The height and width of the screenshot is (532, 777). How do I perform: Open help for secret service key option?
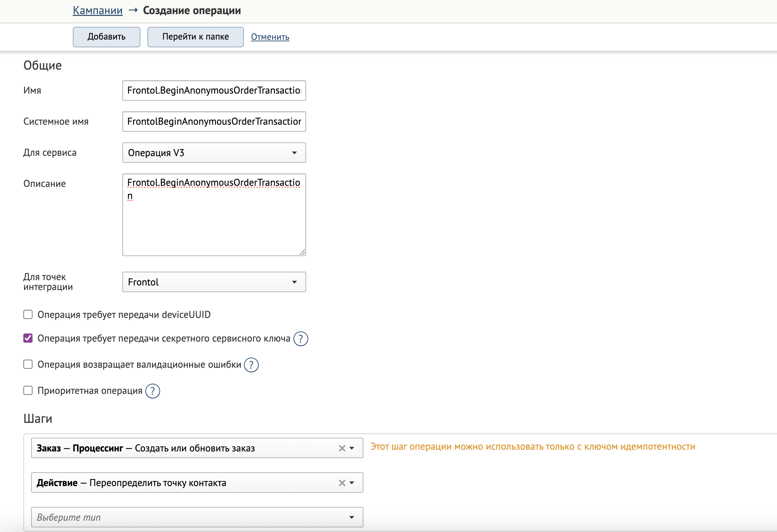click(300, 339)
